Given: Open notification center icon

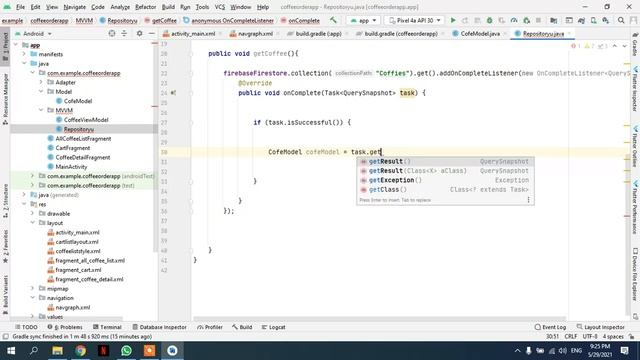Looking at the screenshot, I should [624, 351].
